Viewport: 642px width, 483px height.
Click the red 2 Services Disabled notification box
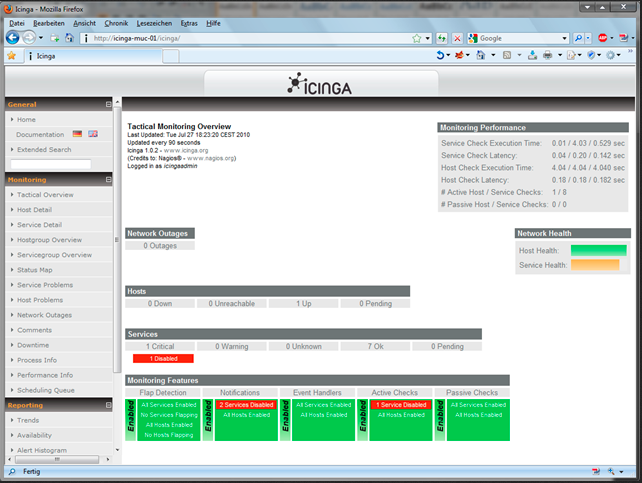246,405
